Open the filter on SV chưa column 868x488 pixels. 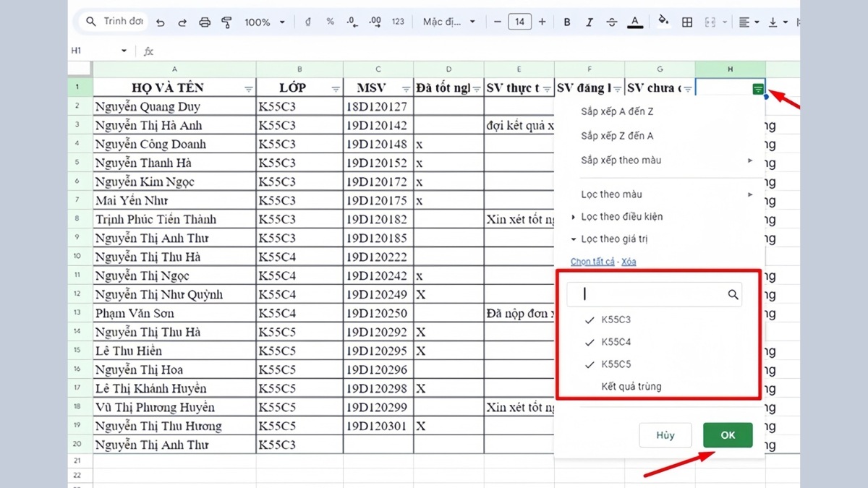pos(688,88)
